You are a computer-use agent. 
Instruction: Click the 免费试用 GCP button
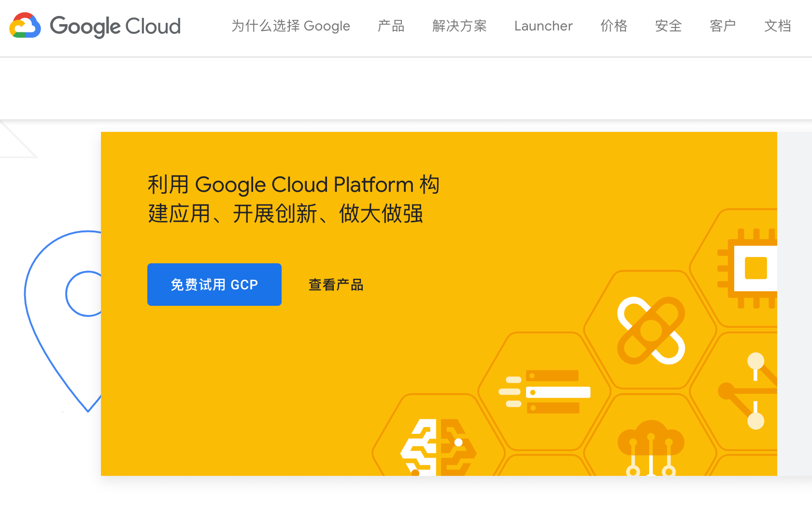214,285
